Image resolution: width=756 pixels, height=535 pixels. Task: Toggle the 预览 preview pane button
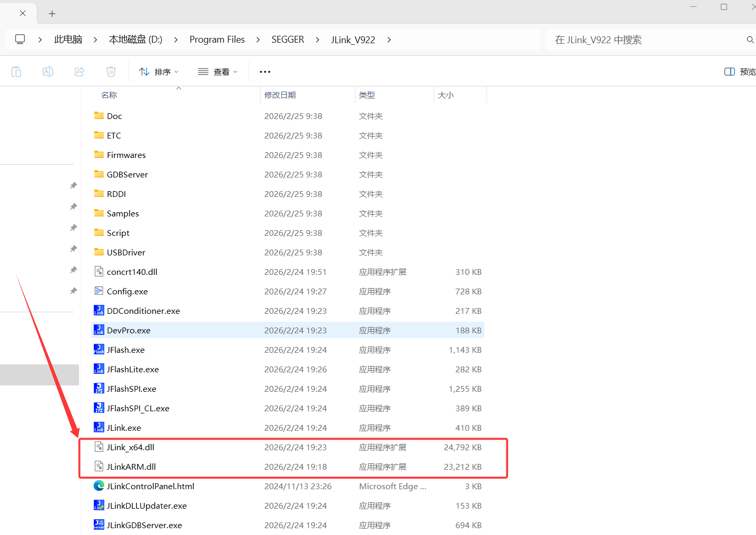pyautogui.click(x=740, y=72)
